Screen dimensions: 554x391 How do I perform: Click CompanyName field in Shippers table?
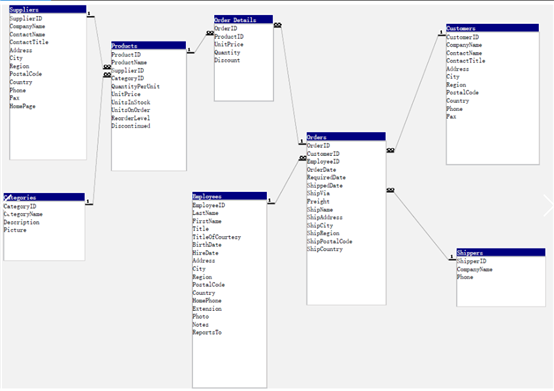pos(475,269)
